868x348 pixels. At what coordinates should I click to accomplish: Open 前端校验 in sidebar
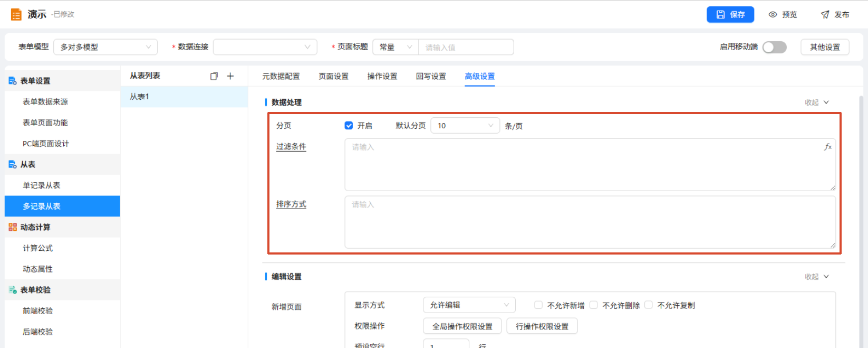[x=62, y=311]
